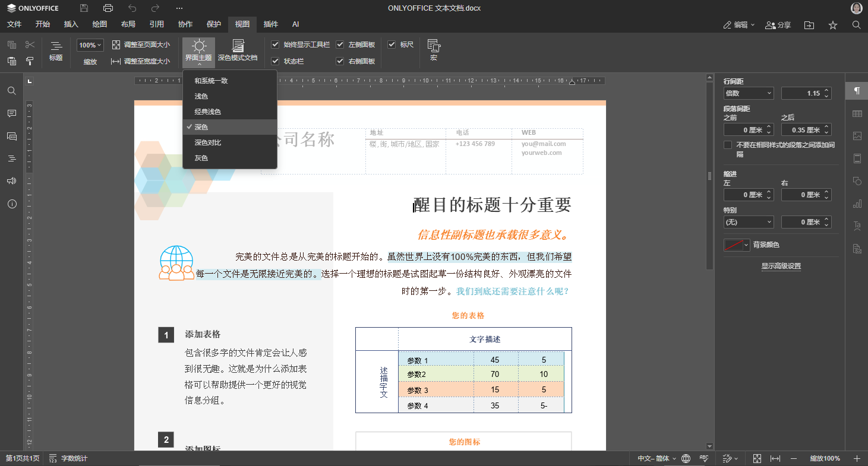Open Chat panel in left sidebar
868x466 pixels.
[12, 136]
